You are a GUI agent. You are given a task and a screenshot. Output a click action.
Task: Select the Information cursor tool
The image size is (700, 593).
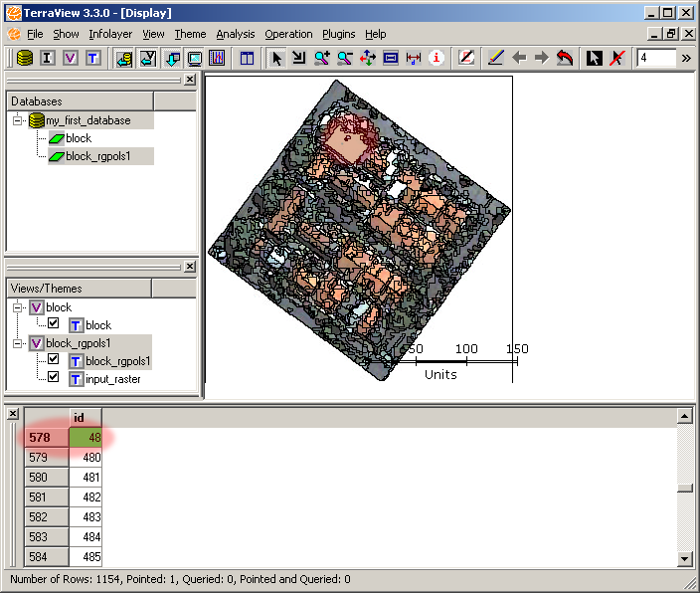(x=437, y=58)
